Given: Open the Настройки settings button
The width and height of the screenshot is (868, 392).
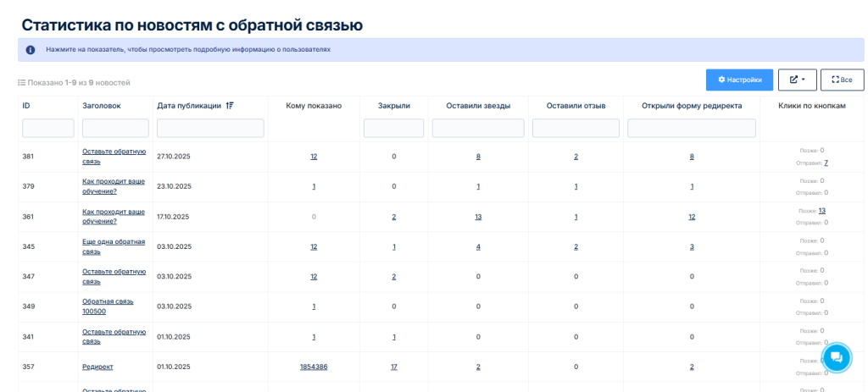Looking at the screenshot, I should tap(739, 80).
